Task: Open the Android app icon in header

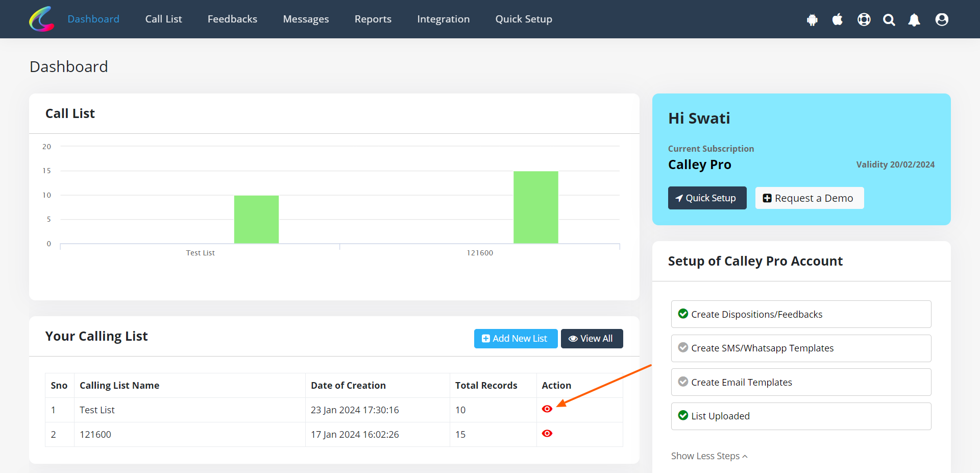Action: 812,20
